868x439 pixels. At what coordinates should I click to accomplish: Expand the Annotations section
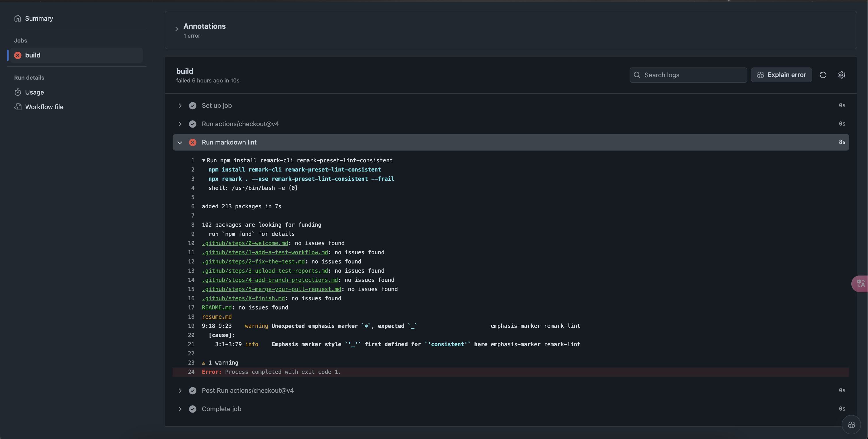point(177,29)
